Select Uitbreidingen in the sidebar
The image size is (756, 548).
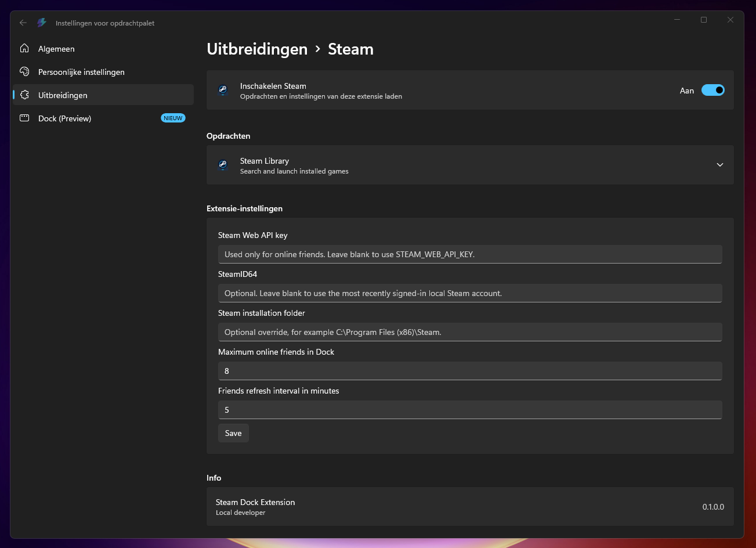click(103, 95)
